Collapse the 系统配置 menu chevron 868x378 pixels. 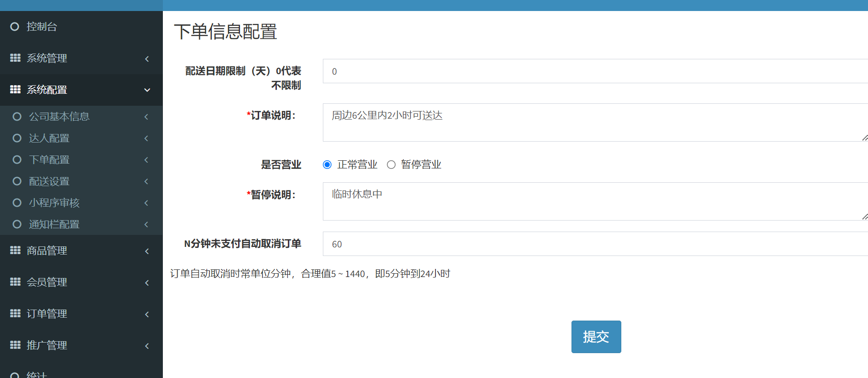pos(147,90)
